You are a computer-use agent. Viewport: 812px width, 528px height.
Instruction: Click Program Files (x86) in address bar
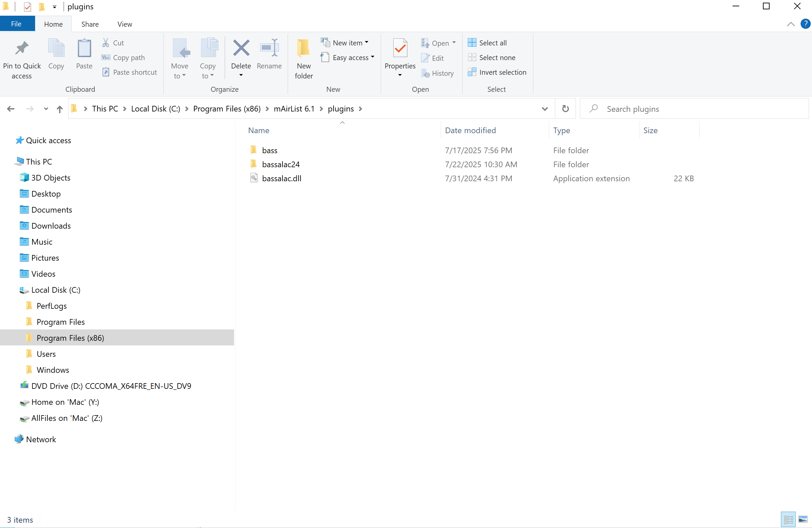coord(227,109)
